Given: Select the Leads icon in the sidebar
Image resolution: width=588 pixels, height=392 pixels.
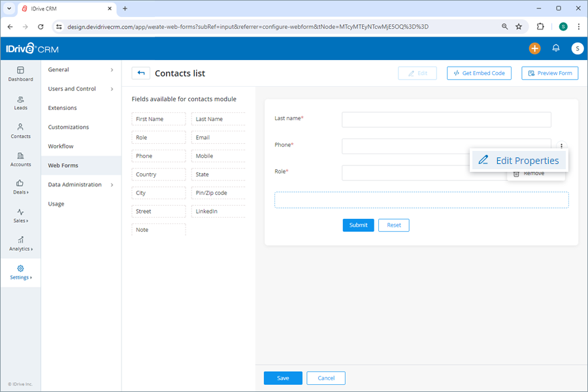Looking at the screenshot, I should [x=20, y=103].
